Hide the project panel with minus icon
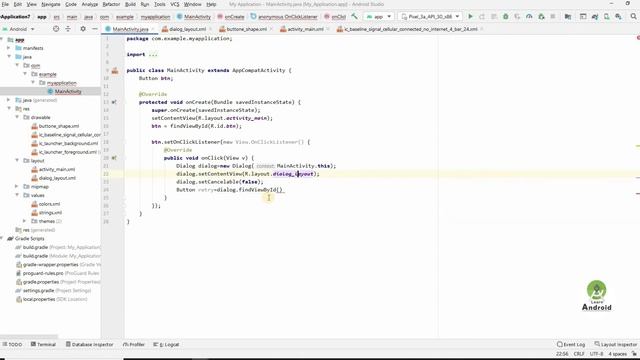The width and height of the screenshot is (640, 360). click(x=95, y=29)
